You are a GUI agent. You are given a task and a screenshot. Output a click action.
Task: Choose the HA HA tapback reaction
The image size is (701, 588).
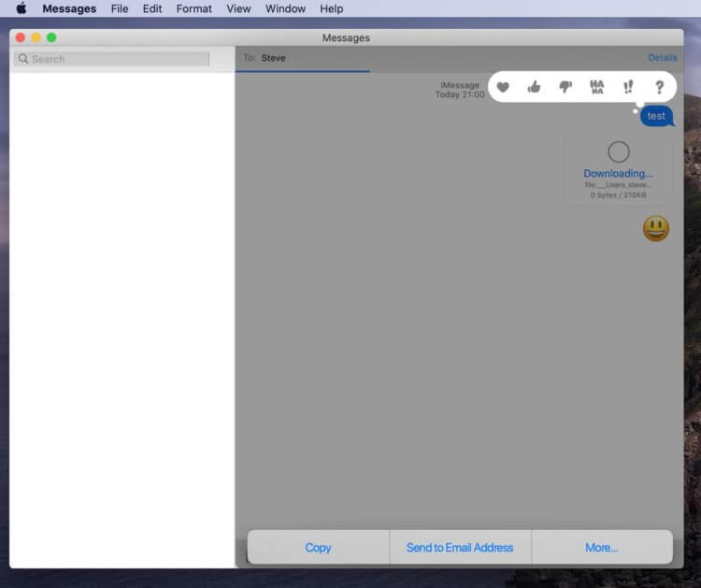tap(597, 87)
